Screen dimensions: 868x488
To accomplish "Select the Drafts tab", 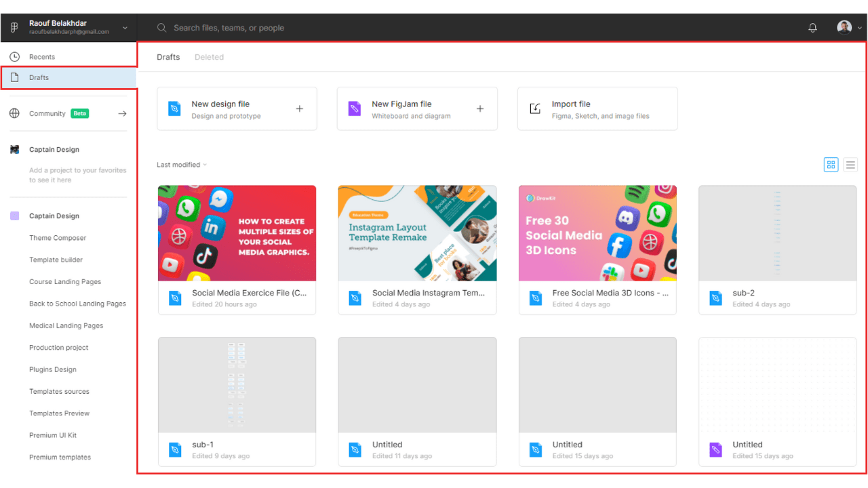I will coord(168,57).
